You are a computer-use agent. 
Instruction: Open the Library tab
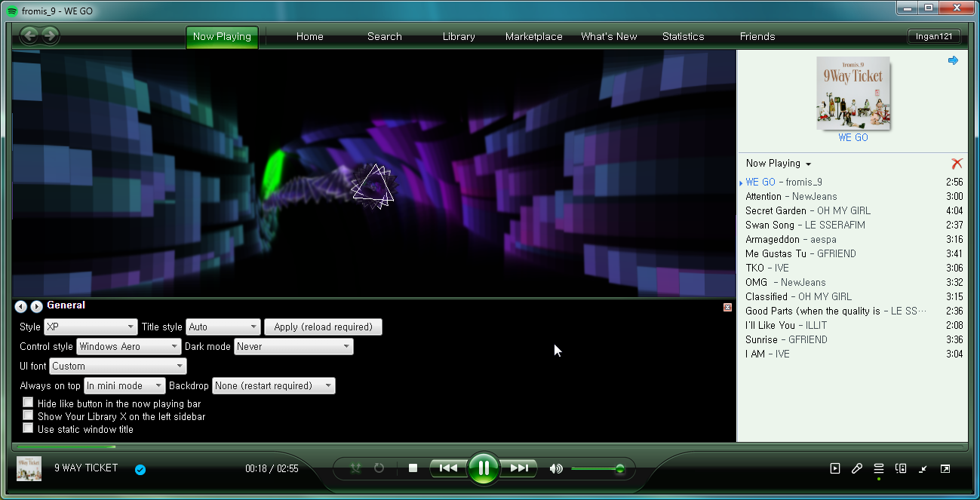pos(459,36)
